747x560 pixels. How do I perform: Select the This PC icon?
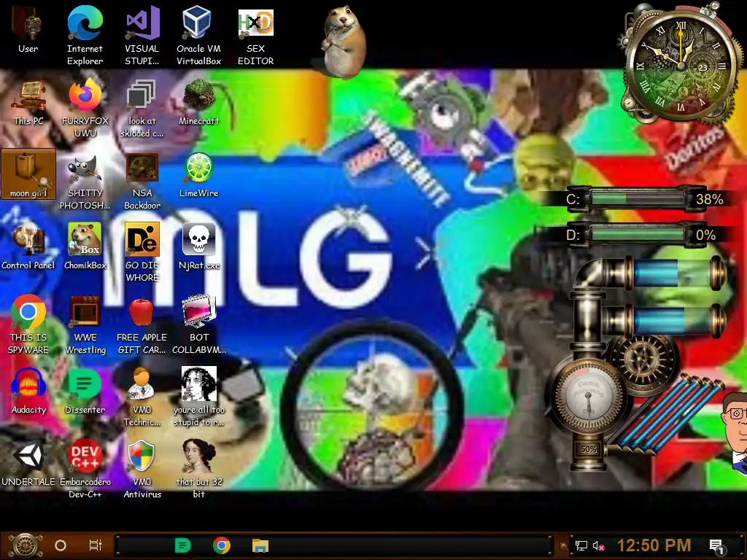[28, 102]
